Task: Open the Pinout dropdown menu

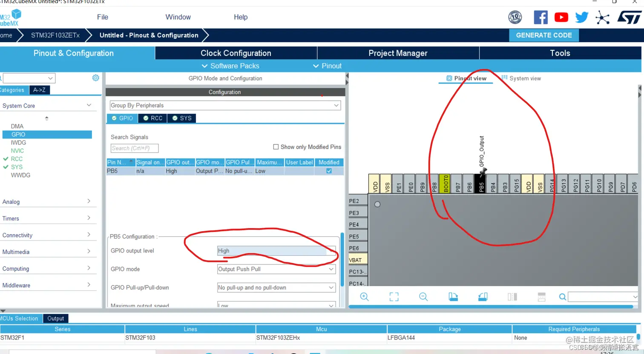Action: click(327, 66)
